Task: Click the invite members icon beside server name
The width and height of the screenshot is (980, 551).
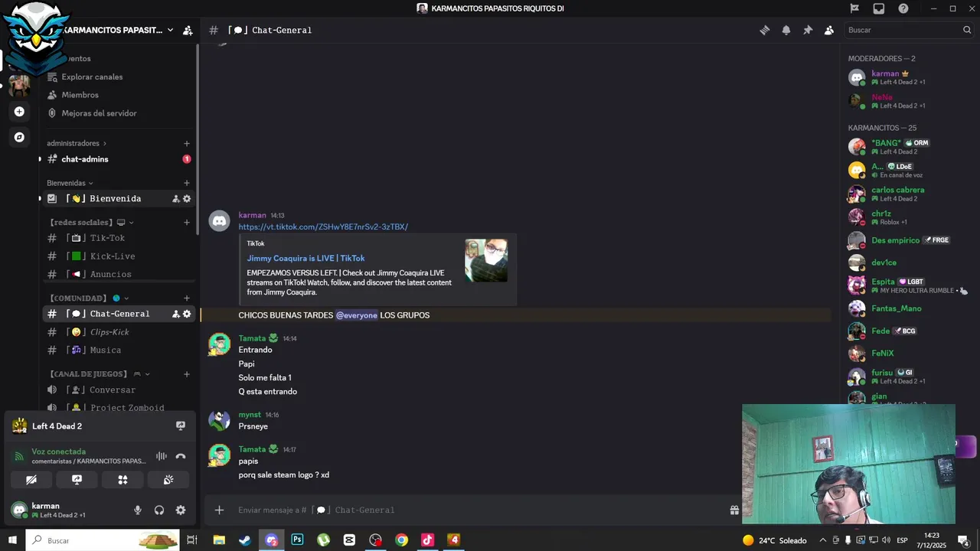Action: [x=188, y=31]
